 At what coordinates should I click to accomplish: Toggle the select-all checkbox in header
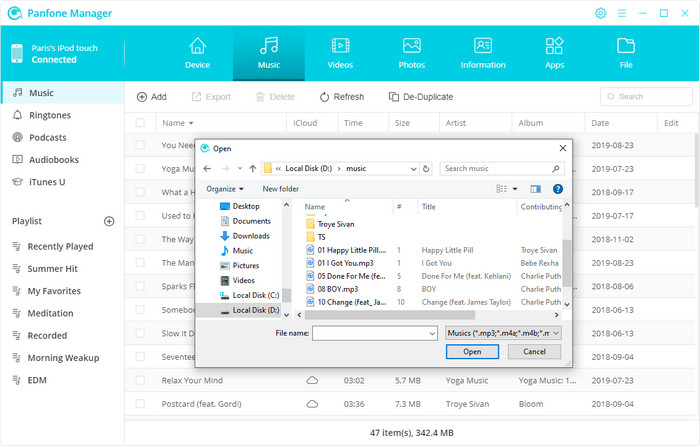tap(140, 123)
